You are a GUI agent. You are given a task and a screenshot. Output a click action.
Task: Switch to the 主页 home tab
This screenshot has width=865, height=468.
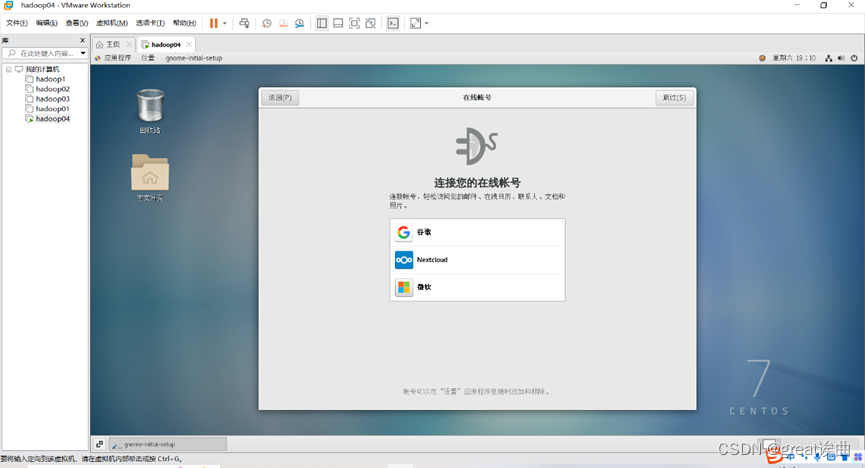pos(113,44)
